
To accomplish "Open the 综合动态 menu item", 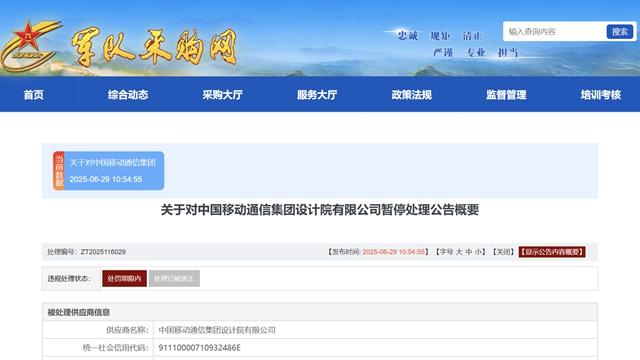I will pyautogui.click(x=128, y=95).
